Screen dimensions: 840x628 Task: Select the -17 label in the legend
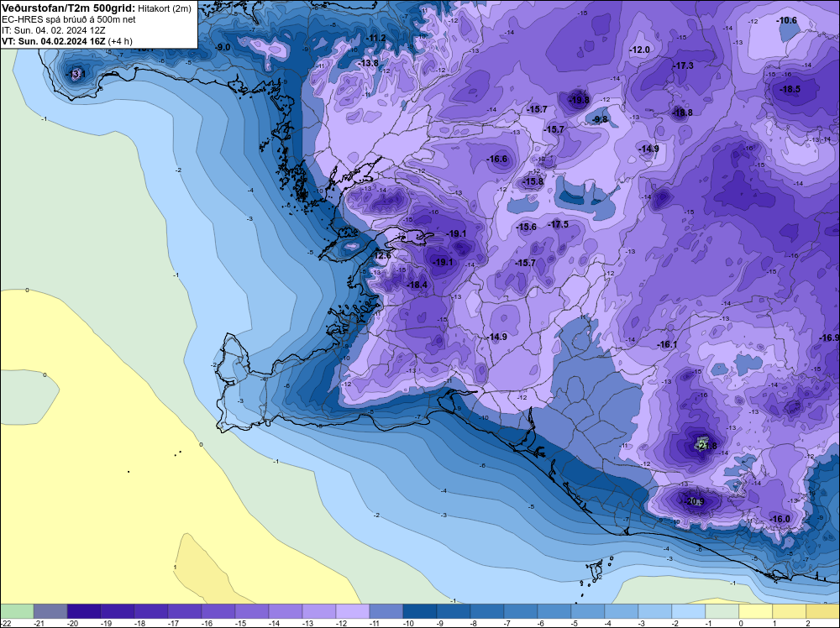point(173,623)
